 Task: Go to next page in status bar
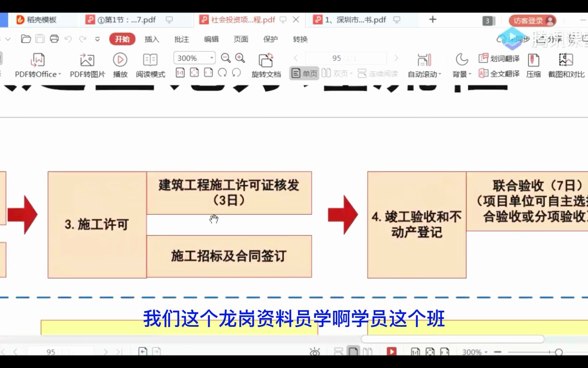105,352
